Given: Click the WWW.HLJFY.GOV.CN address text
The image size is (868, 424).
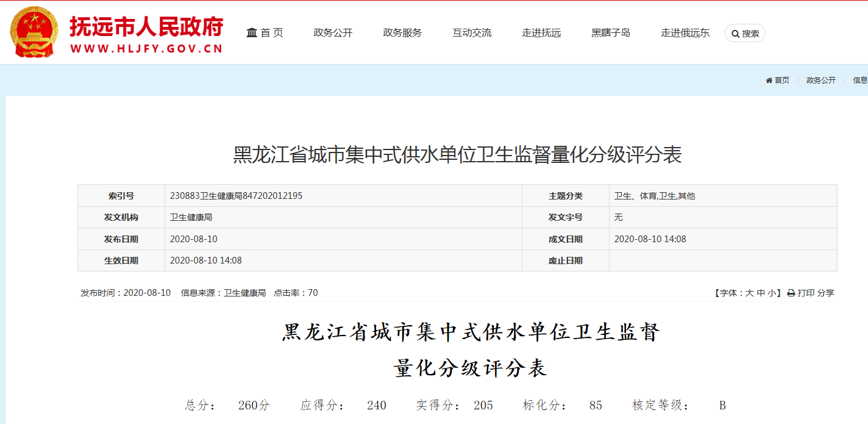Looking at the screenshot, I should click(146, 49).
